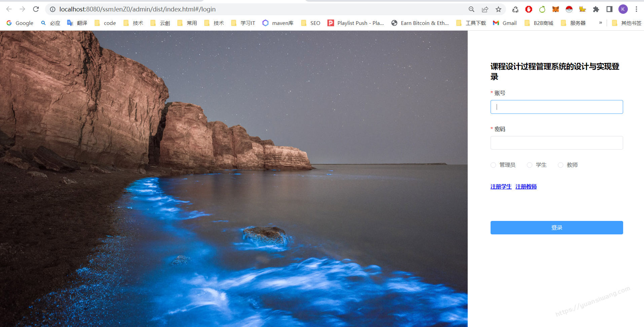644x327 pixels.
Task: Open the 云創 bookmark folder
Action: (160, 23)
